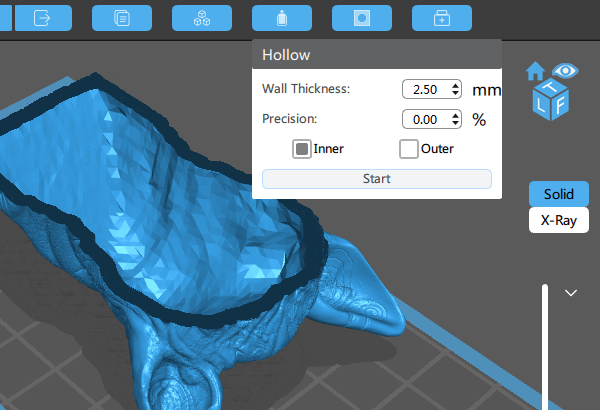Screen dimensions: 600x410
Task: Click the dig hole toolbar icon
Action: pyautogui.click(x=362, y=18)
